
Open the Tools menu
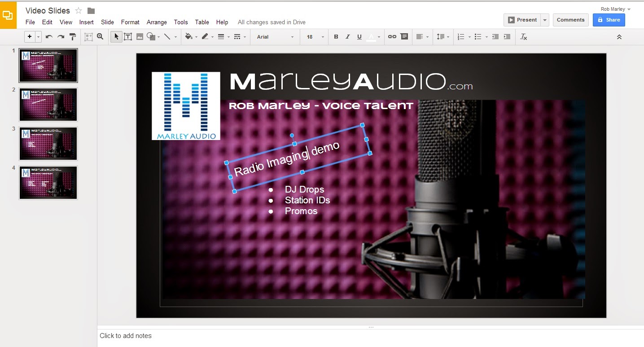[x=181, y=22]
